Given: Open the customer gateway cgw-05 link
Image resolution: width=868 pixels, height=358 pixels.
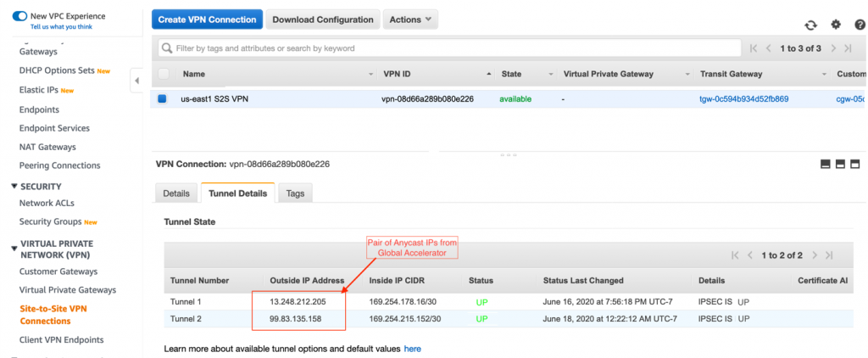Looking at the screenshot, I should [851, 99].
